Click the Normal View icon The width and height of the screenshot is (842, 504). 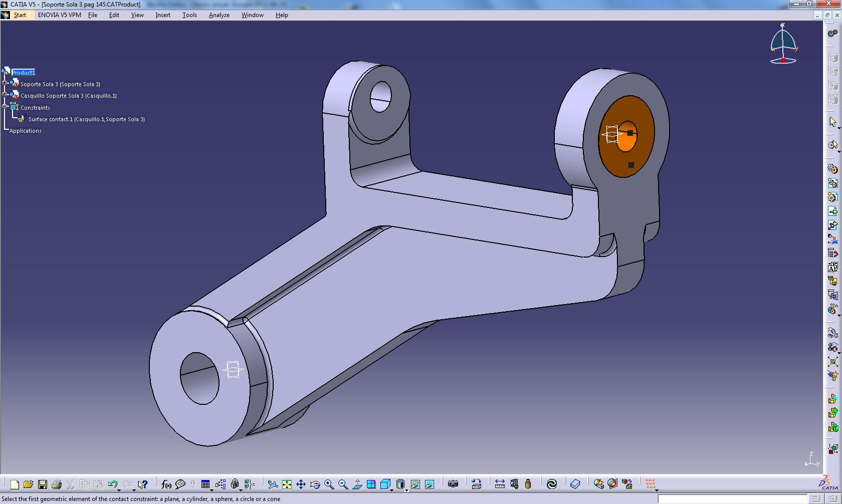tap(357, 484)
